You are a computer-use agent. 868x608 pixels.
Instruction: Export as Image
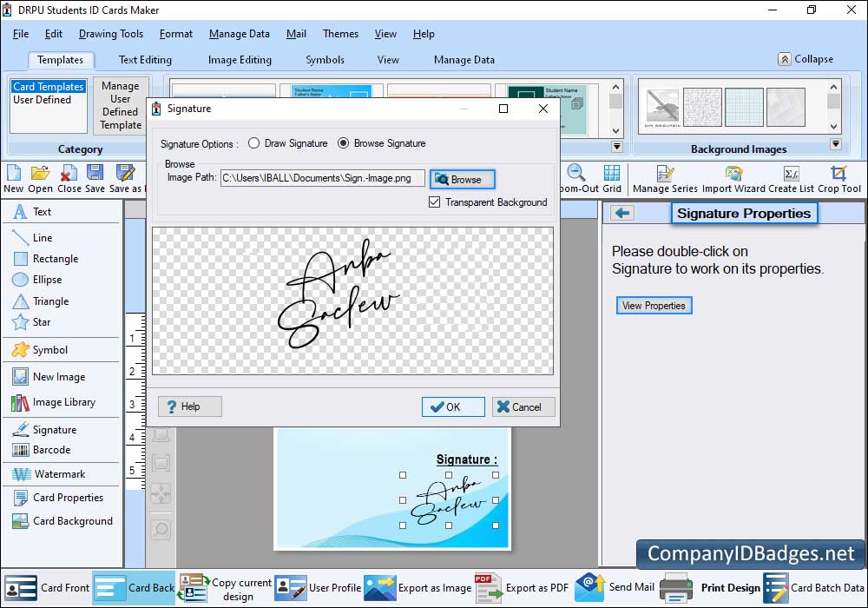pos(418,588)
